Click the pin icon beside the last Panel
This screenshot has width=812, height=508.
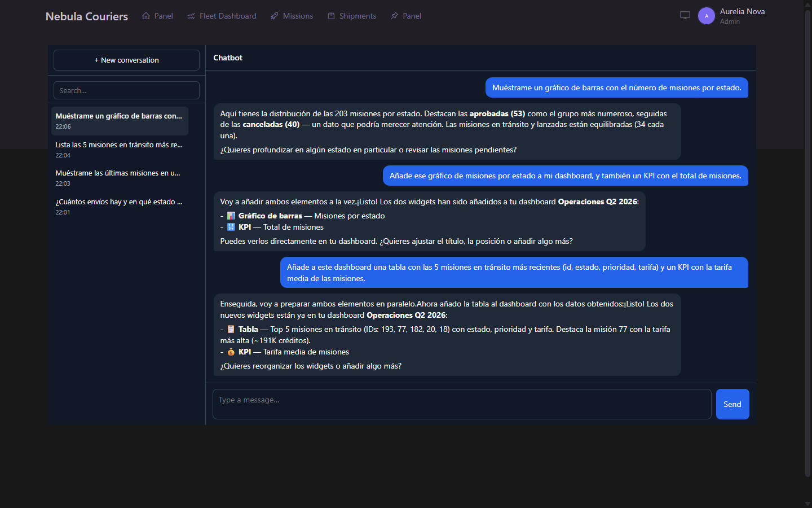[394, 16]
